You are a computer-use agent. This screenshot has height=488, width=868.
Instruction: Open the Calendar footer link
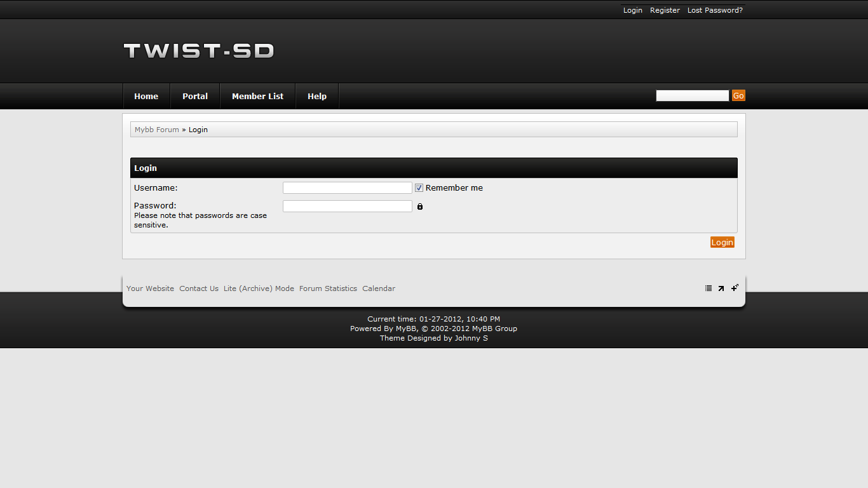379,288
